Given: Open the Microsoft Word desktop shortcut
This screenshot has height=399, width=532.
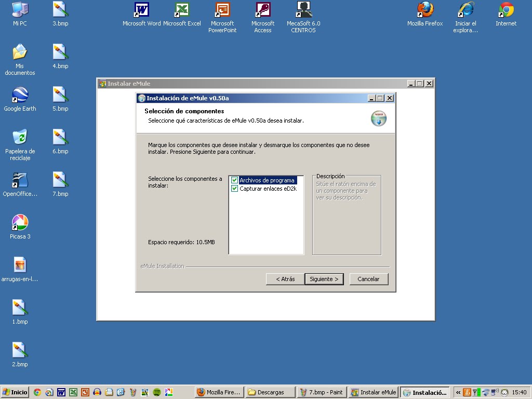Looking at the screenshot, I should pyautogui.click(x=141, y=14).
